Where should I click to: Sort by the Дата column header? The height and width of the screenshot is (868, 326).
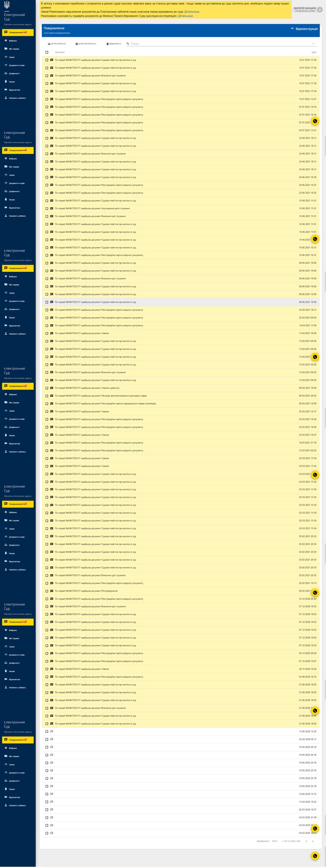[314, 52]
